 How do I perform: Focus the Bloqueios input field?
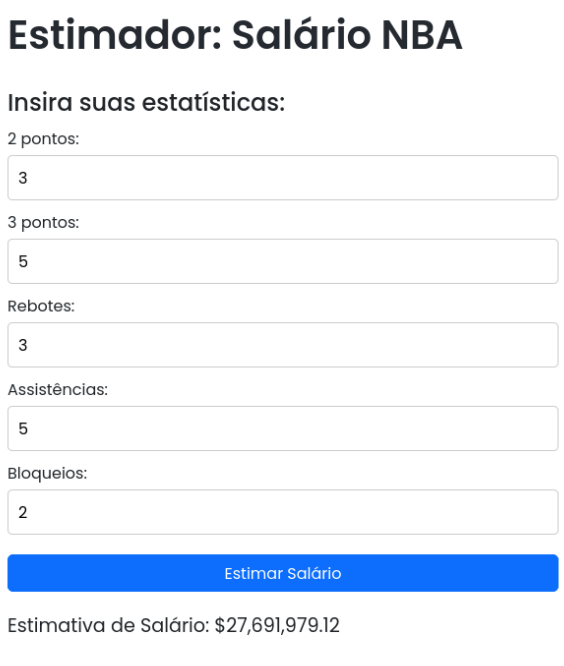tap(283, 512)
